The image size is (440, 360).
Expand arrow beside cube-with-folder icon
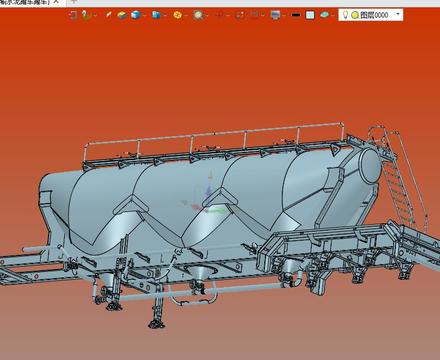tap(165, 15)
